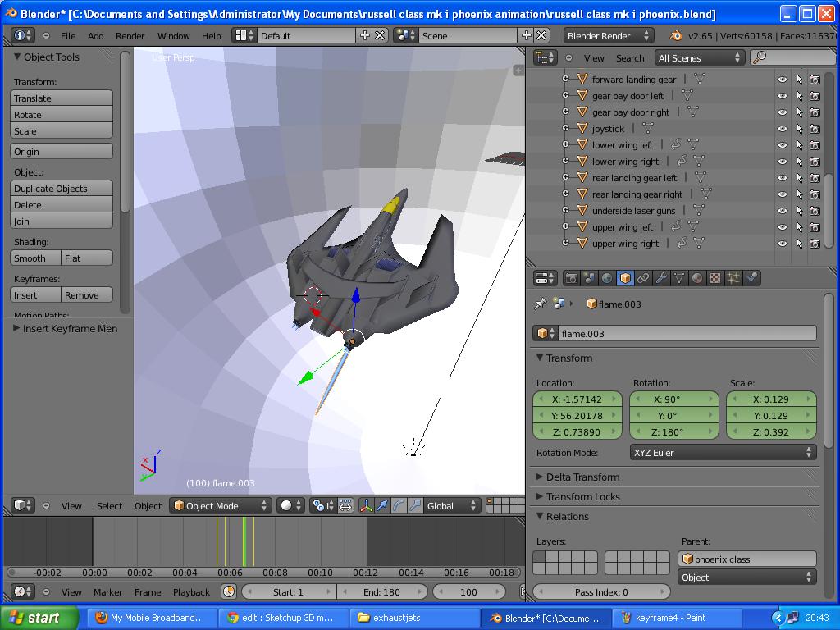Image resolution: width=840 pixels, height=630 pixels.
Task: Click the Duplicate Objects button
Action: pyautogui.click(x=62, y=188)
